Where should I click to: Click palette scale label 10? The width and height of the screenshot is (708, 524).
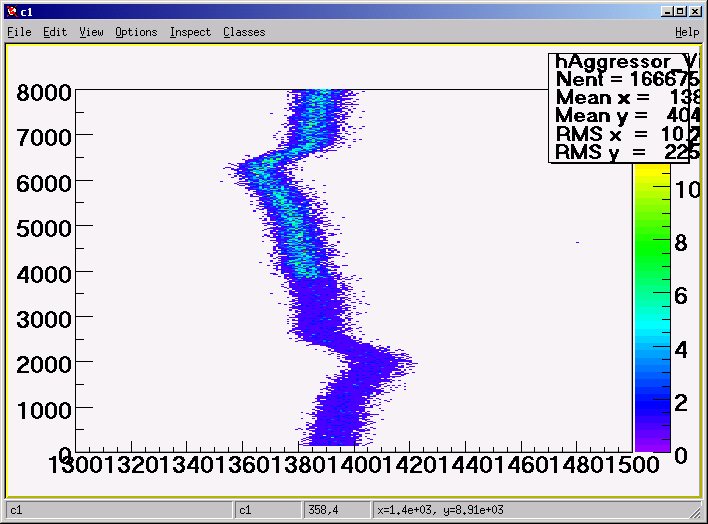(687, 190)
